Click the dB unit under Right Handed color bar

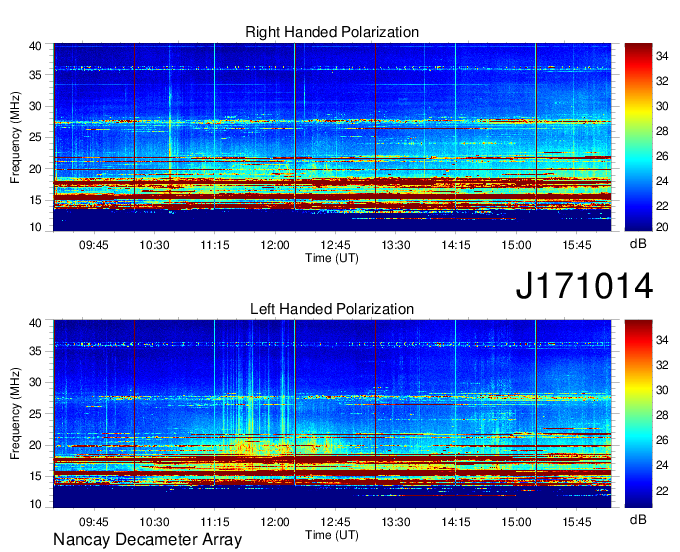tap(638, 244)
